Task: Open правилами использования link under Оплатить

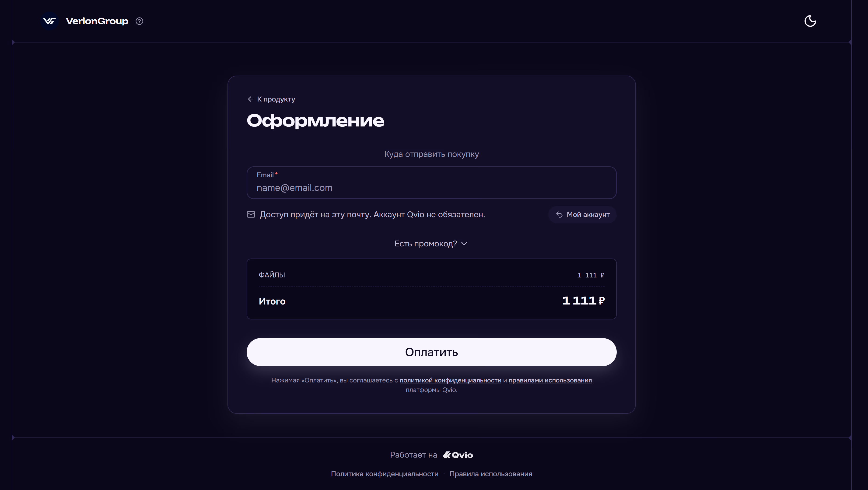Action: (x=550, y=381)
